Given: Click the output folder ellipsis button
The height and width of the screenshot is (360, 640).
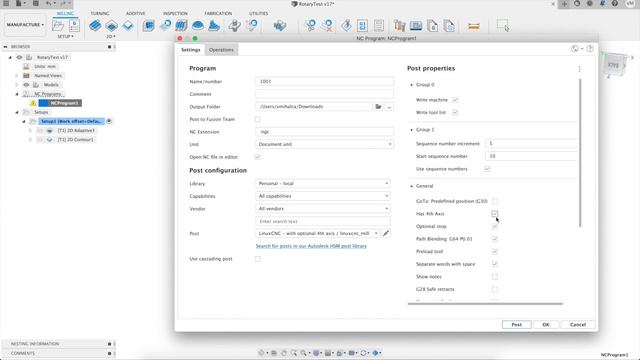Looking at the screenshot, I should click(389, 107).
